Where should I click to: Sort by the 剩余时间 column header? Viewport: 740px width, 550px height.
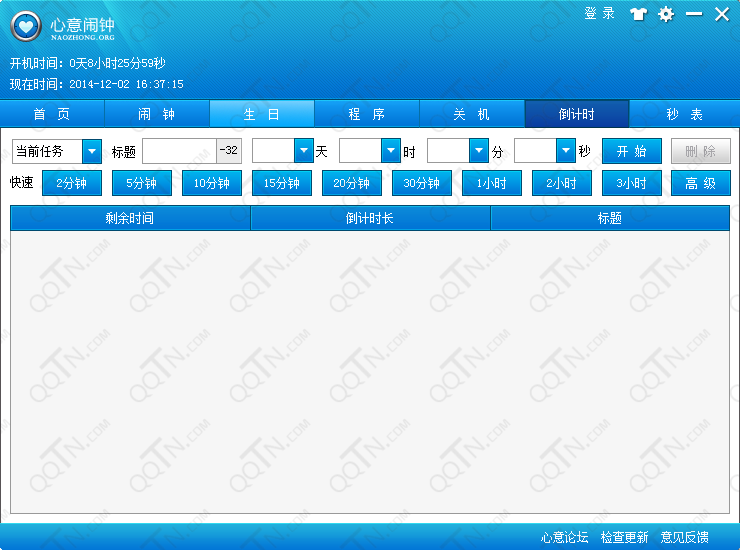[130, 218]
